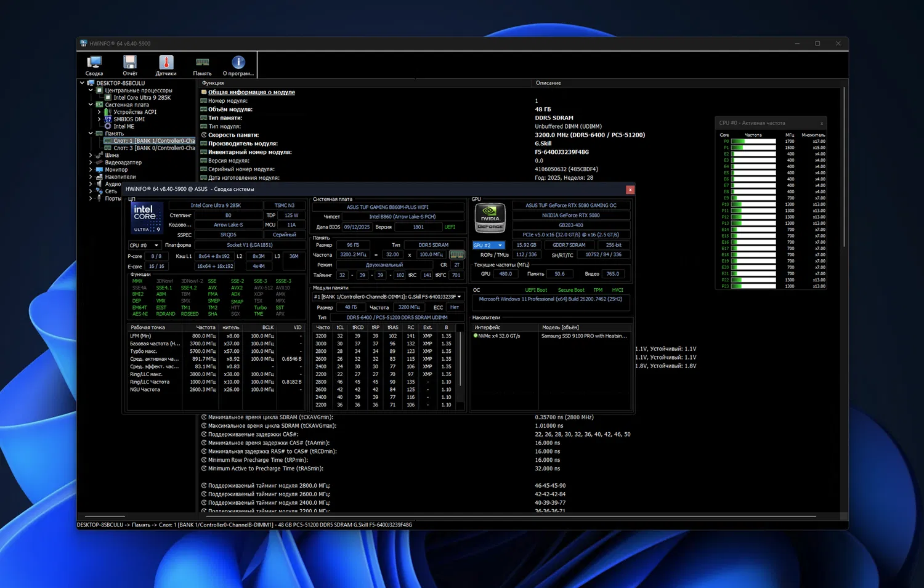Click the Описание column header
Screen dimensions: 924x588
click(548, 83)
